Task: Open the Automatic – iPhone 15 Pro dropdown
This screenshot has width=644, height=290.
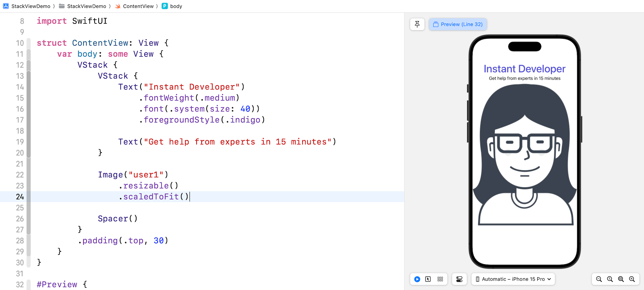Action: click(x=513, y=279)
